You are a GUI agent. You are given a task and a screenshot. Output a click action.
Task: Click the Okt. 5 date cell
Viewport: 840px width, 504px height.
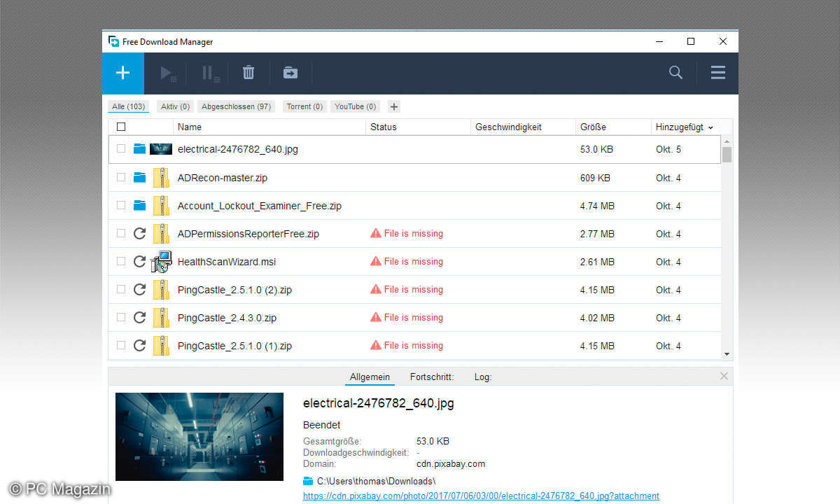click(x=668, y=149)
